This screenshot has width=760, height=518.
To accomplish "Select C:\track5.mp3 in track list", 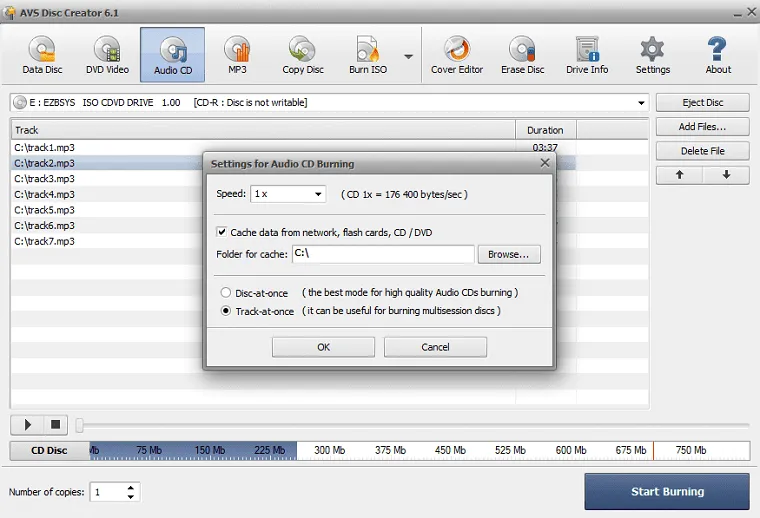I will (x=45, y=210).
